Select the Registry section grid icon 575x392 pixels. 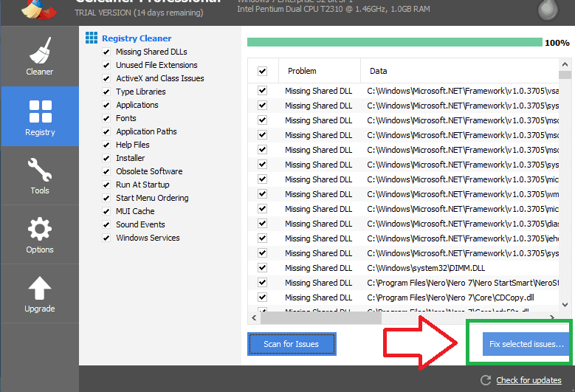click(41, 111)
